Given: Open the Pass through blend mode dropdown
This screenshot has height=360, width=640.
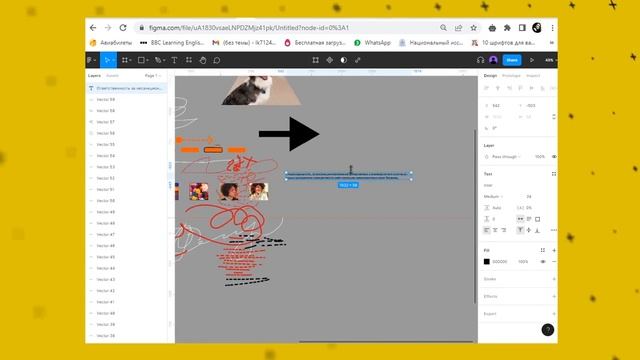Looking at the screenshot, I should (506, 157).
